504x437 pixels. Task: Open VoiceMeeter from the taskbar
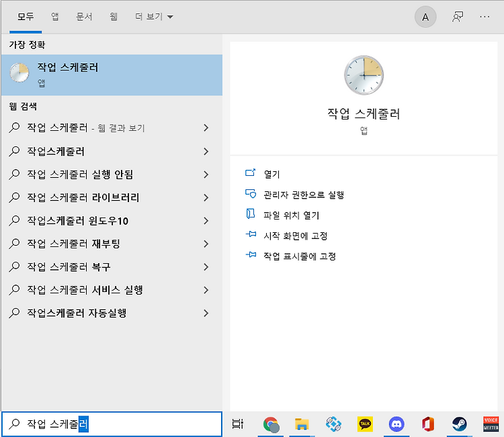tap(491, 424)
